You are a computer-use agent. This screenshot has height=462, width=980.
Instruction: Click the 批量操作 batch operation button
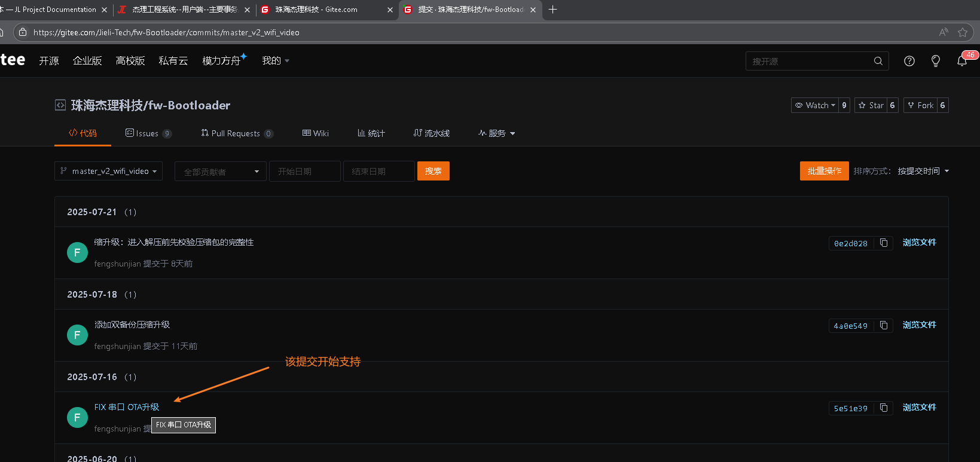point(825,171)
